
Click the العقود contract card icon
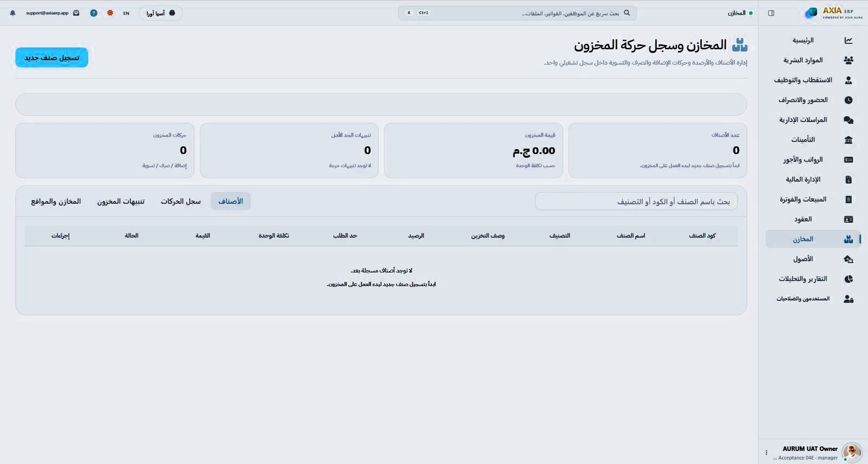point(848,220)
